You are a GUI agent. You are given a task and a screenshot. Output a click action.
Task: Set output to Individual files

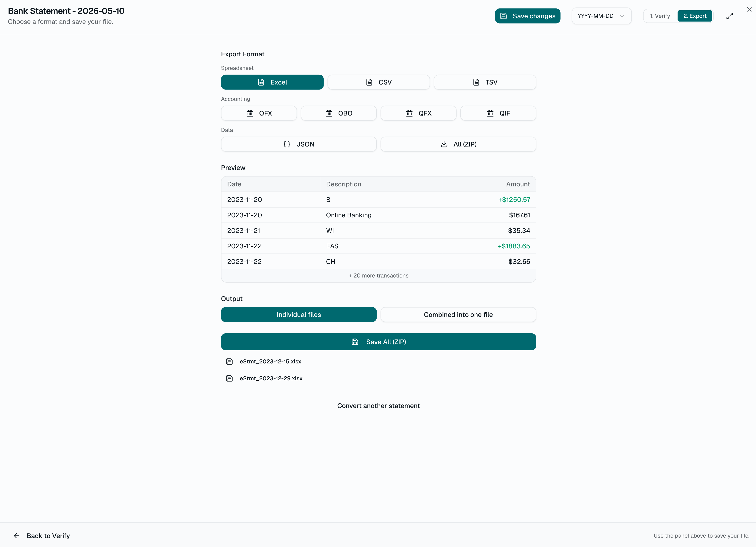tap(299, 315)
